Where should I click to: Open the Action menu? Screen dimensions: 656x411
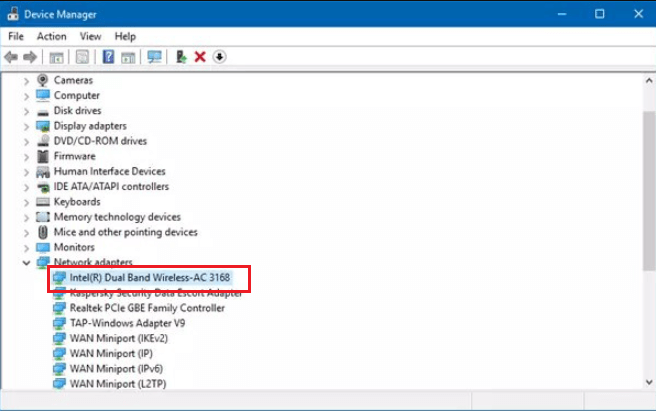click(51, 36)
